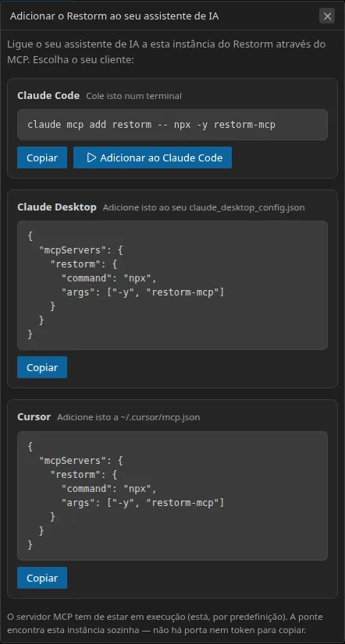Click Copiar in the Claude Desktop card
The image size is (345, 644).
pyautogui.click(x=42, y=367)
